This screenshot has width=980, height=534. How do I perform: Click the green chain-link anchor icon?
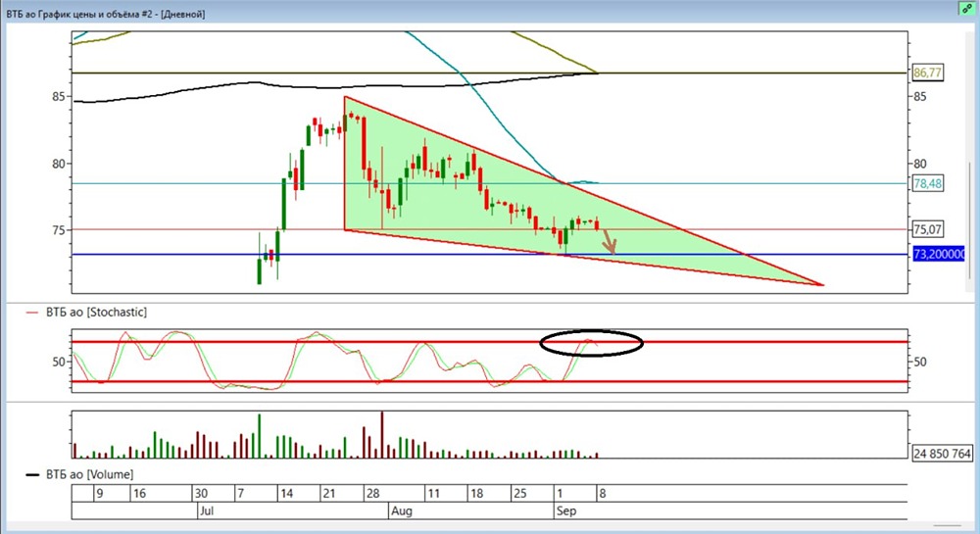click(968, 9)
